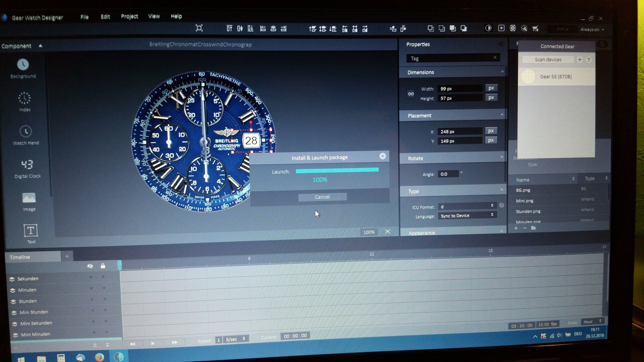644x362 pixels.
Task: Click the run preview toolbar icon
Action: (x=501, y=28)
